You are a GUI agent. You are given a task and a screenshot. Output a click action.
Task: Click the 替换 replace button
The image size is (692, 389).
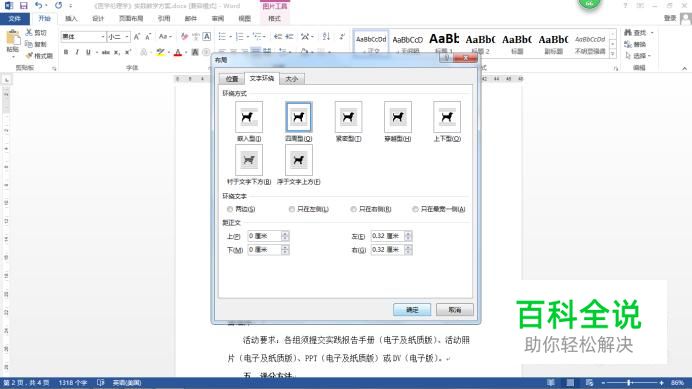[x=636, y=44]
